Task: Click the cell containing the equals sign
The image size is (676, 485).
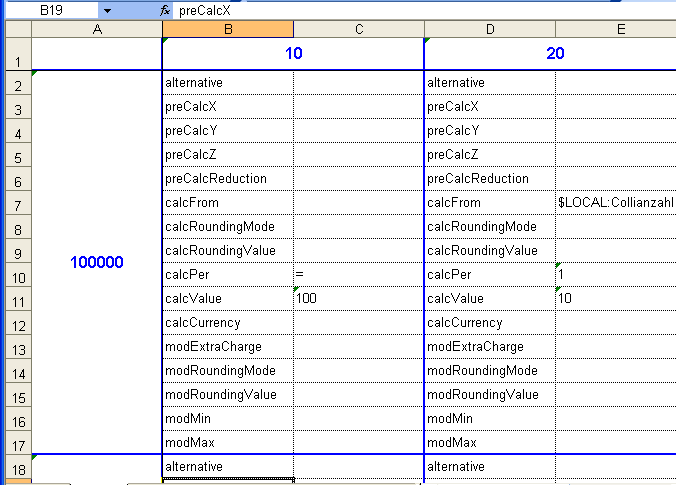Action: pos(359,274)
